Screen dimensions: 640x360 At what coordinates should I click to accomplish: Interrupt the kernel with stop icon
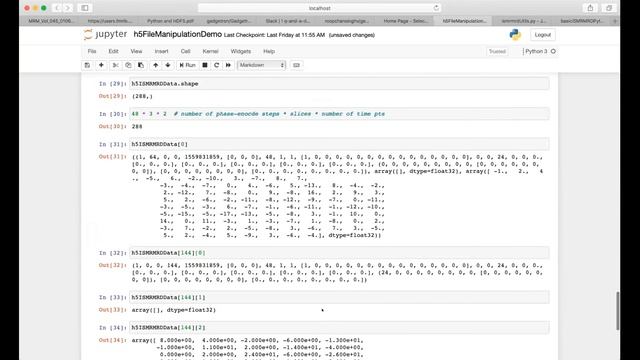pos(205,65)
